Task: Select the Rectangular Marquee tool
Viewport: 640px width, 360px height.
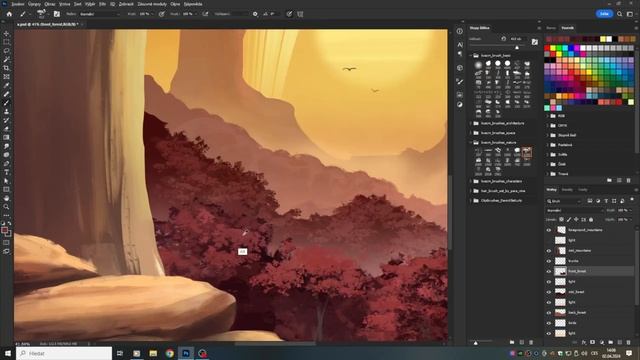Action: [x=6, y=42]
